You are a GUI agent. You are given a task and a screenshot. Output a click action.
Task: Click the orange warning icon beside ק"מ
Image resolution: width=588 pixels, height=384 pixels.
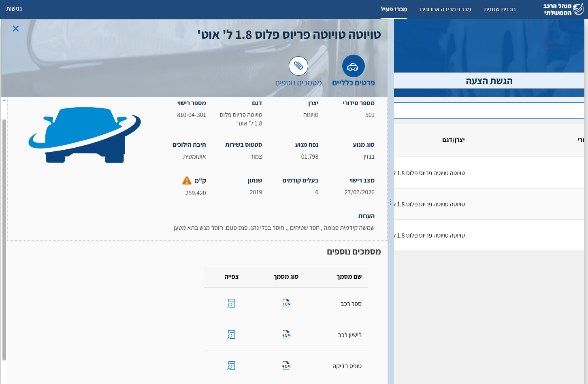[x=187, y=180]
